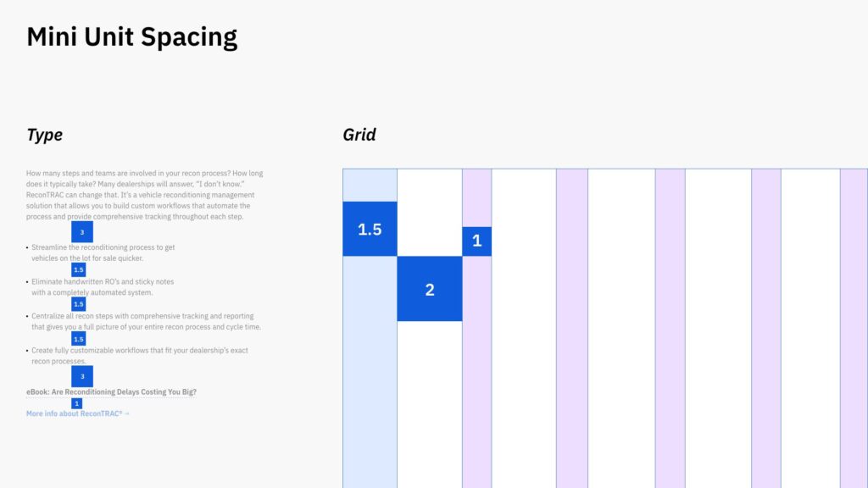Select the Streamline the reconditioning process bullet
The image size is (868, 488).
click(103, 252)
